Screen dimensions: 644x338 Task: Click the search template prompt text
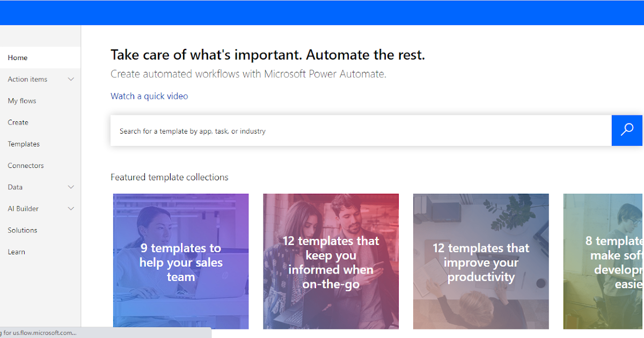tap(192, 131)
